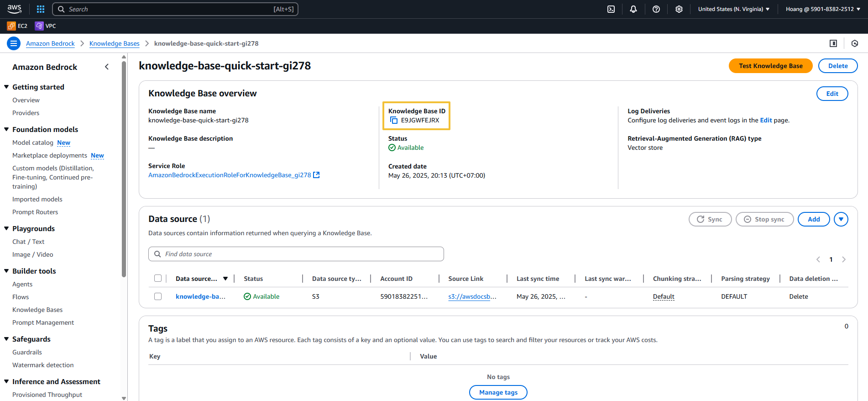Click the Stop sync button

click(764, 219)
